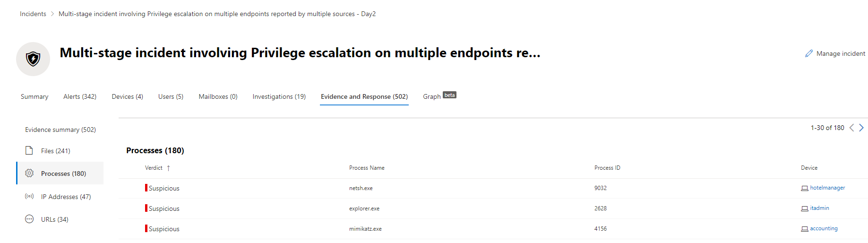Click the Files document icon

point(29,151)
